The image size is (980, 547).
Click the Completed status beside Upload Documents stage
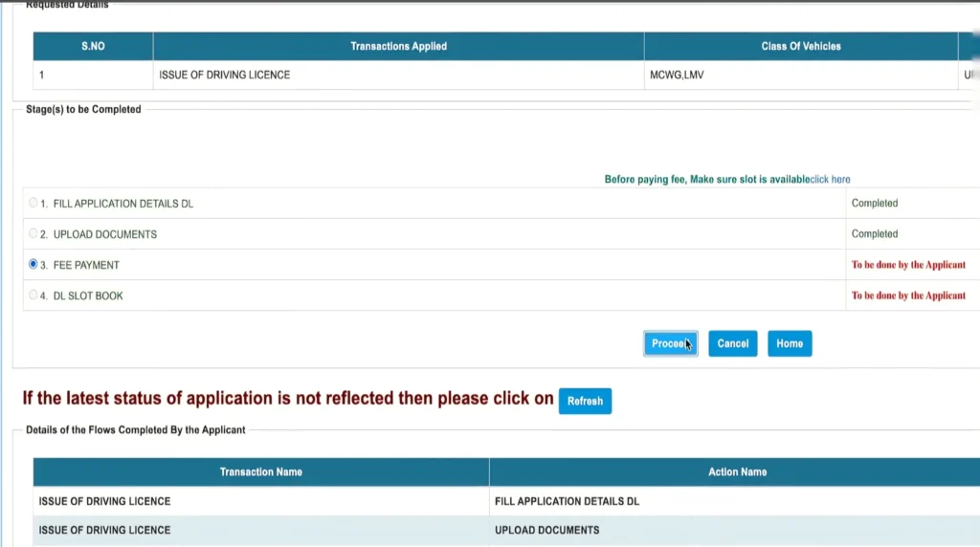point(875,233)
